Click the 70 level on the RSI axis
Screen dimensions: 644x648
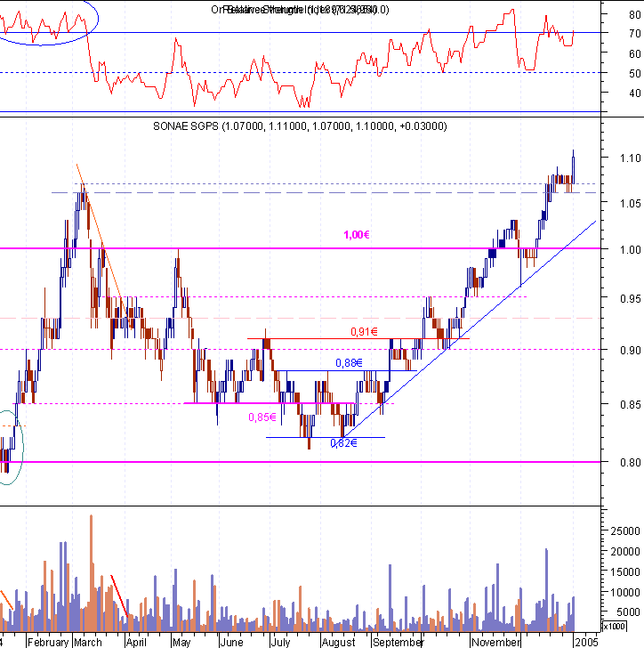click(635, 34)
